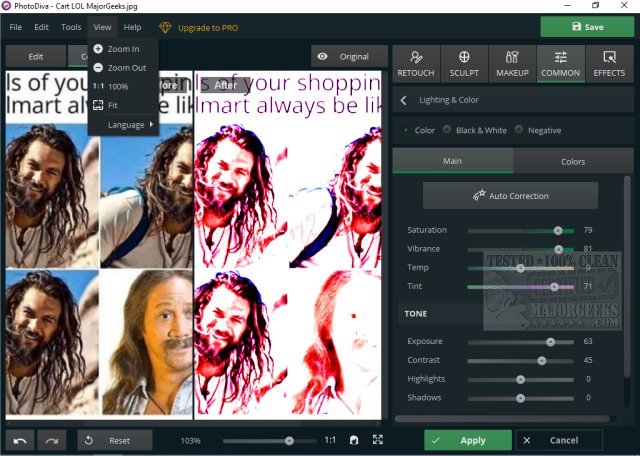640x456 pixels.
Task: Open the Makeup tools panel
Action: 512,63
